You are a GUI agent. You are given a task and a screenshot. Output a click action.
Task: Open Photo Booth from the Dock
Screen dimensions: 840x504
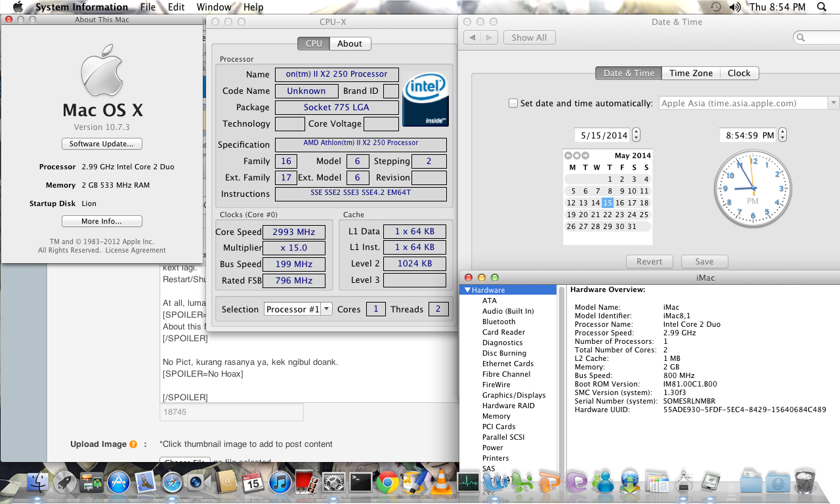point(306,483)
